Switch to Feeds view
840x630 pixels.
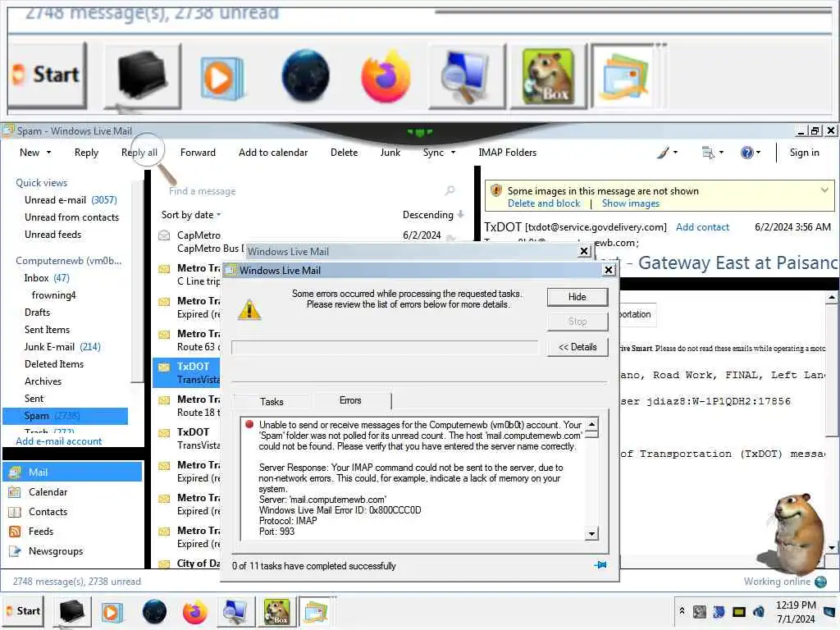tap(41, 532)
